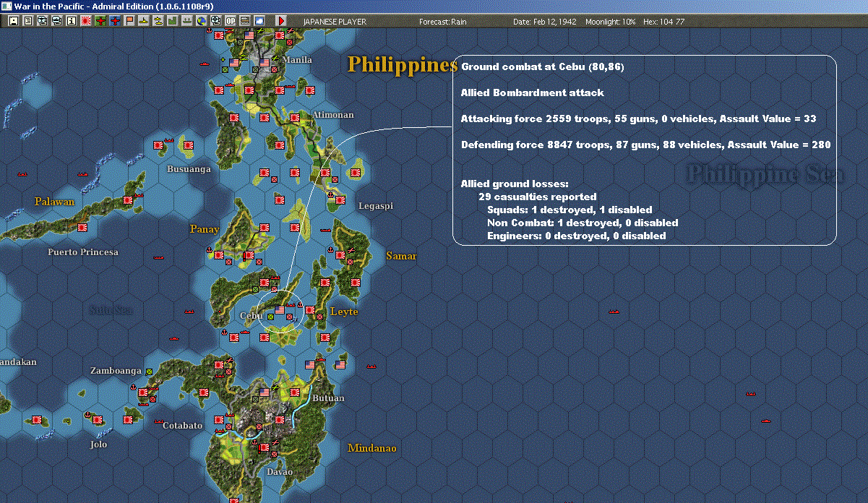Click the weather cloud toolbar icon
868x503 pixels.
[x=259, y=21]
